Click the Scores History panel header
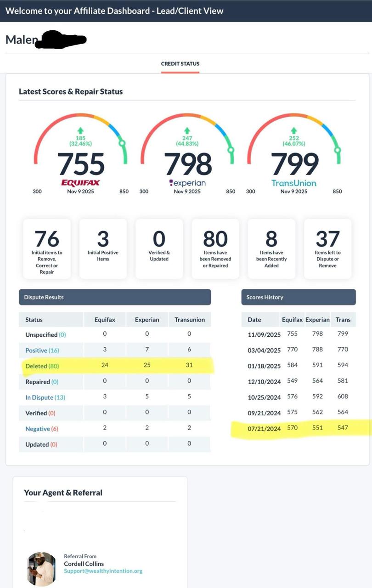 click(298, 297)
